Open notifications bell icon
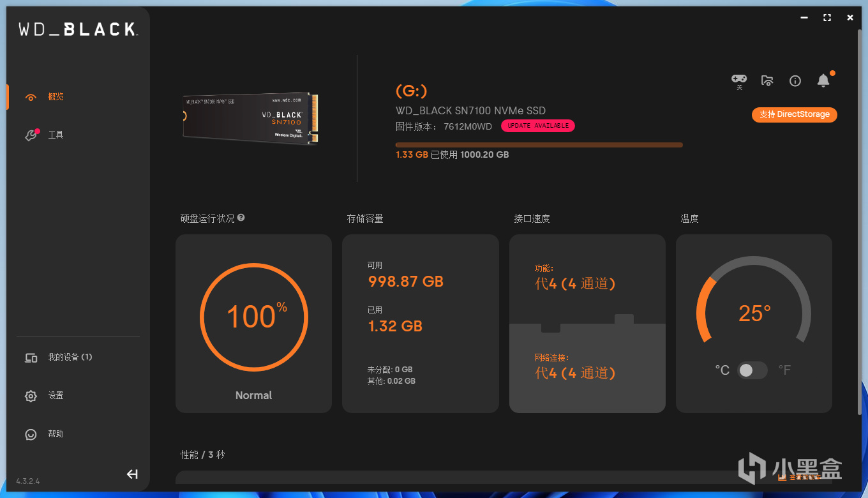This screenshot has height=498, width=868. 823,80
